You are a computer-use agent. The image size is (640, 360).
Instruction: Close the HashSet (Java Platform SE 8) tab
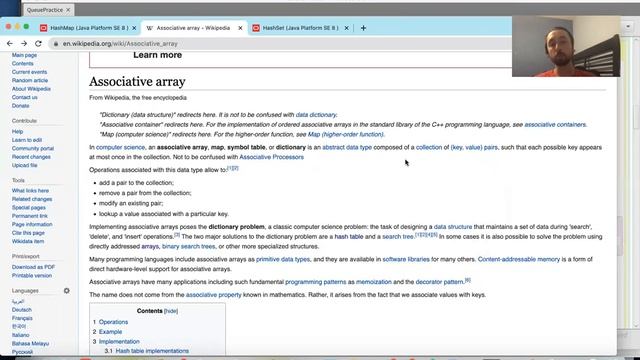pyautogui.click(x=346, y=28)
